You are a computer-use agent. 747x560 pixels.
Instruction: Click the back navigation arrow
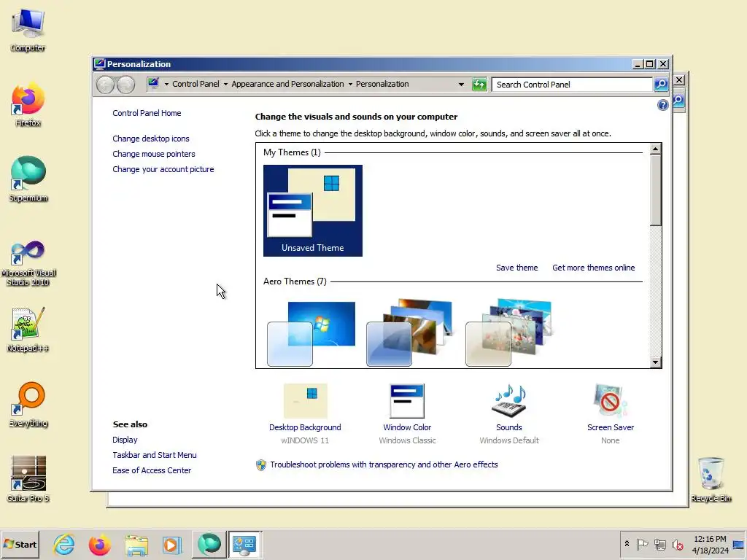pos(105,85)
